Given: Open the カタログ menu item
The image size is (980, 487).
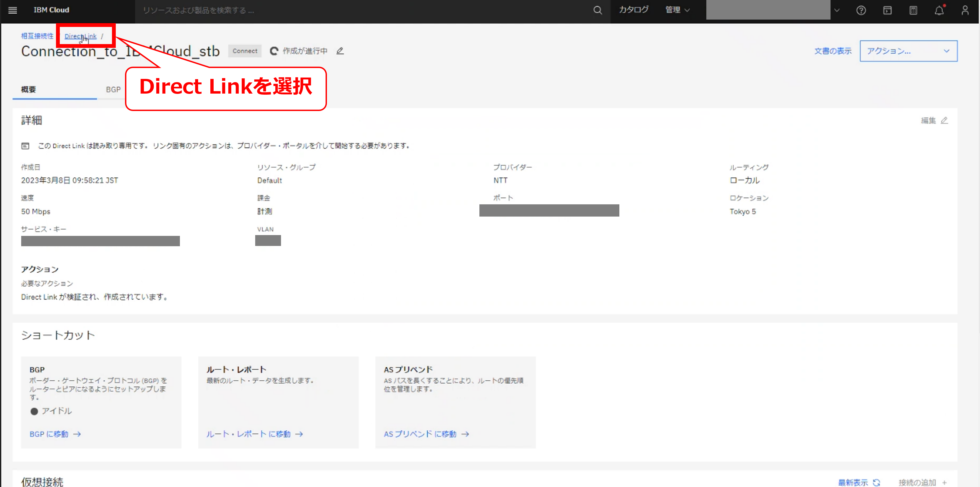Looking at the screenshot, I should 633,10.
